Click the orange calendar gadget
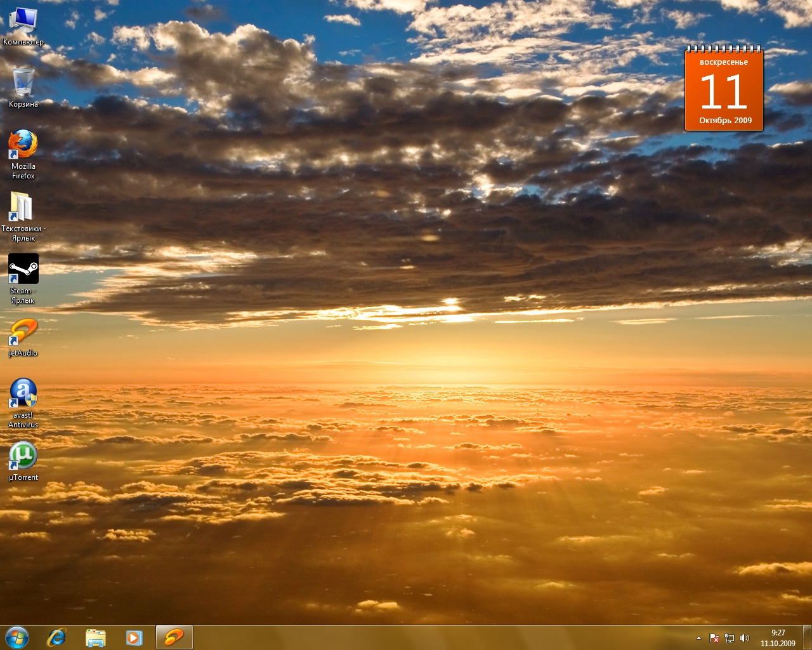The height and width of the screenshot is (650, 812). point(724,90)
